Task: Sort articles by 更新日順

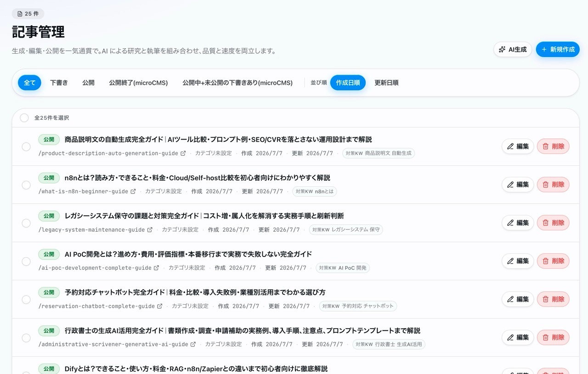Action: click(x=386, y=83)
